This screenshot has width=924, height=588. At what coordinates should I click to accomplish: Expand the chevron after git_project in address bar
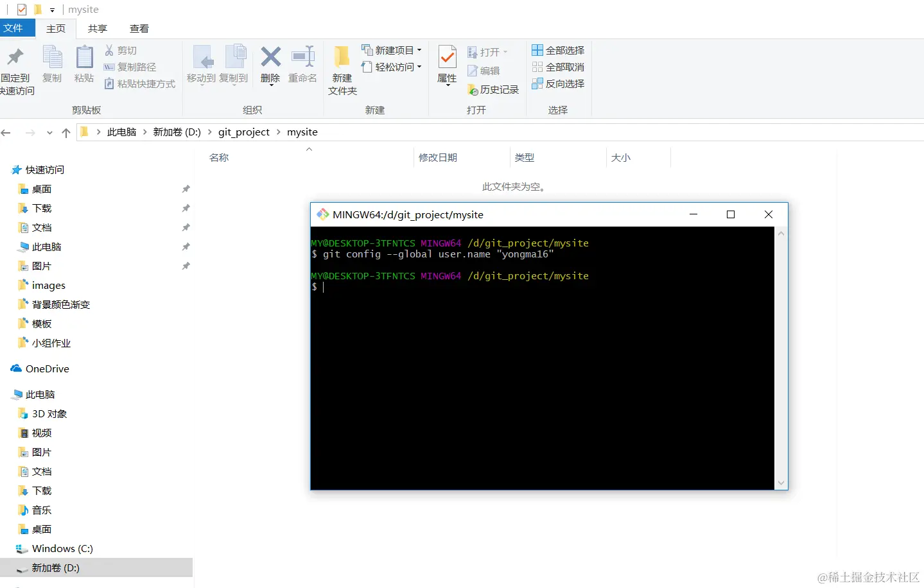(279, 132)
